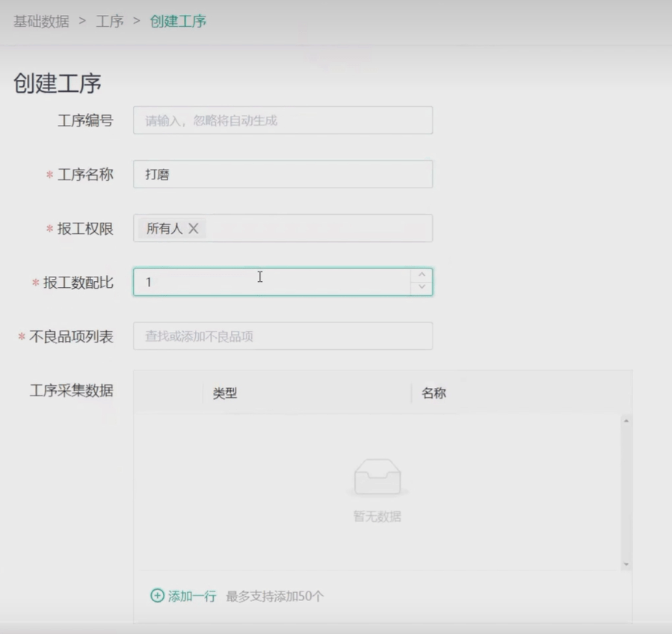Remove the 所有人 tag with its X icon
The image size is (672, 634).
(x=194, y=229)
